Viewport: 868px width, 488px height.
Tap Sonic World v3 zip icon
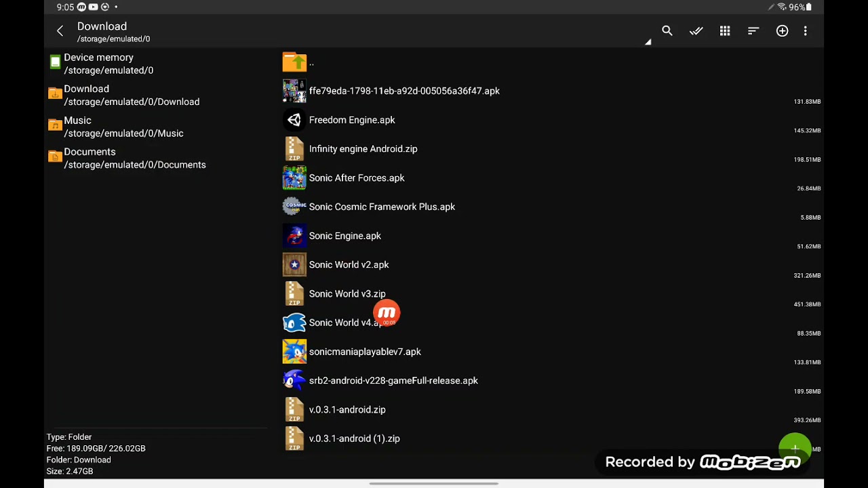click(294, 294)
